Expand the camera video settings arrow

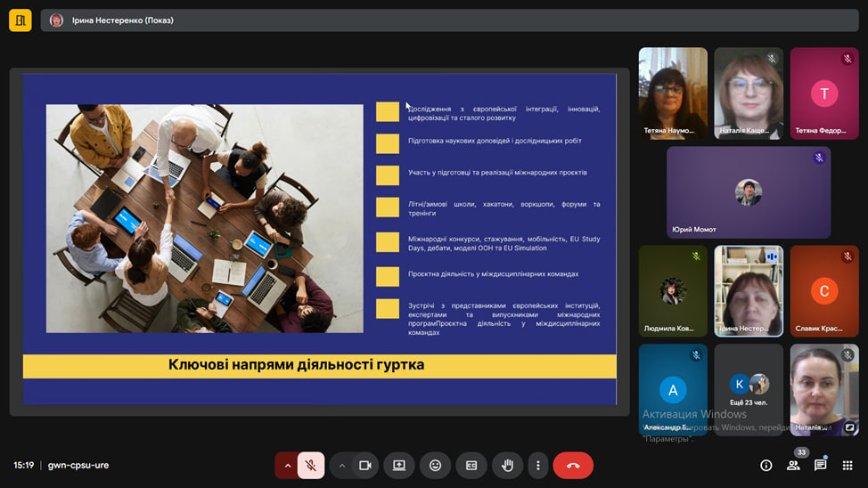[341, 465]
